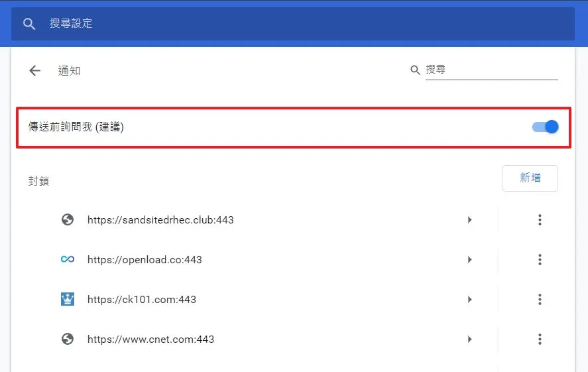Focus the 搜尋 site search field
588x372 pixels.
(x=492, y=70)
